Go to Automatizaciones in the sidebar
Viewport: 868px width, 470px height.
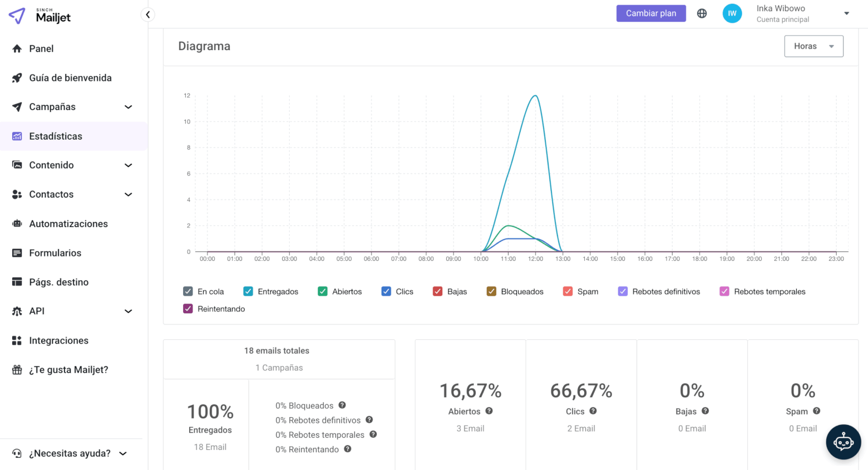(68, 224)
